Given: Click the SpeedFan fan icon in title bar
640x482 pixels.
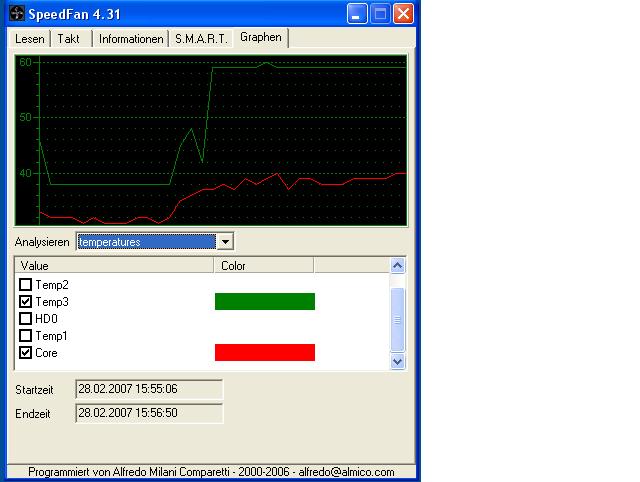Looking at the screenshot, I should pos(17,14).
